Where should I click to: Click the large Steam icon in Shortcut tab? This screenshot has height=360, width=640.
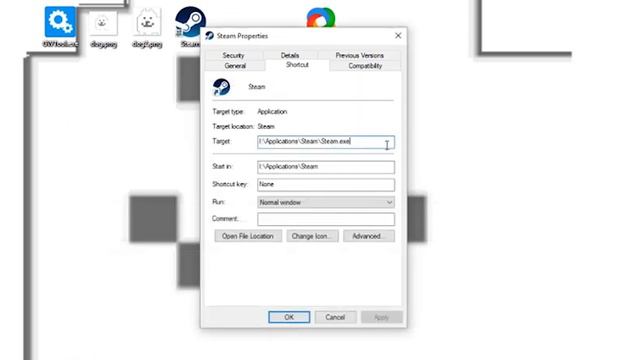(x=221, y=87)
